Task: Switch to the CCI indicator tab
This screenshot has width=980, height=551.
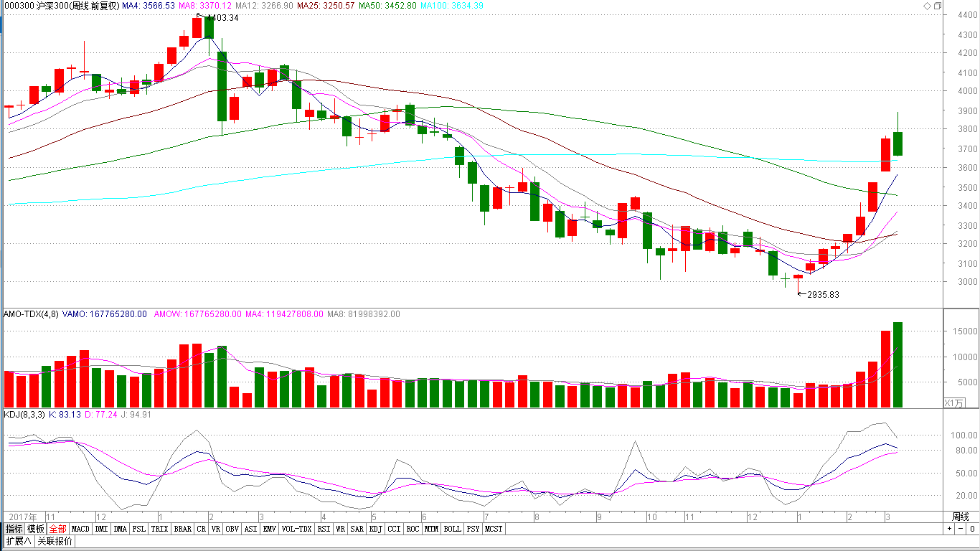Action: [x=395, y=529]
